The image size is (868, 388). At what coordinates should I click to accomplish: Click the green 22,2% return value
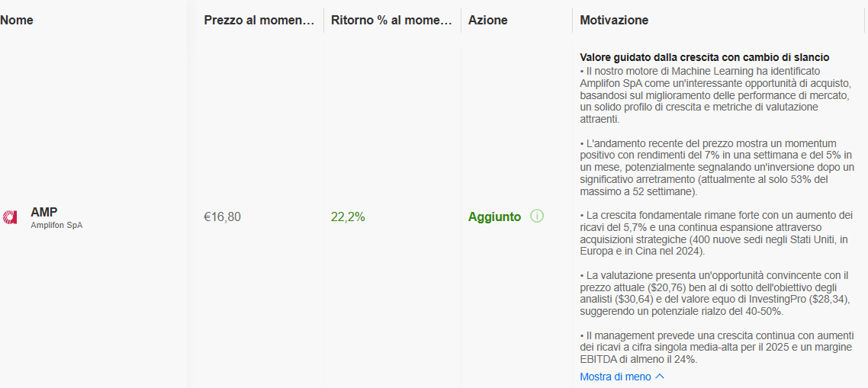(x=348, y=217)
